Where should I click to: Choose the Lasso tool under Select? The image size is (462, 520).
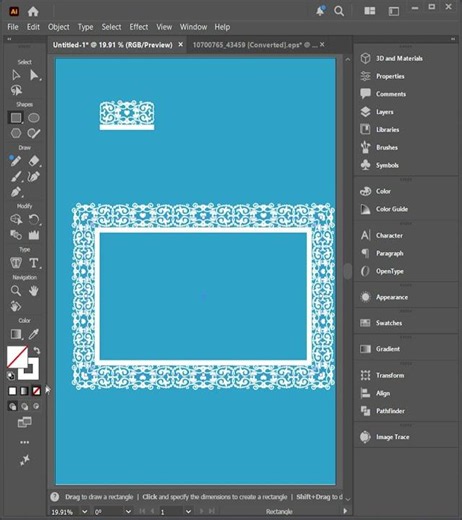[16, 90]
